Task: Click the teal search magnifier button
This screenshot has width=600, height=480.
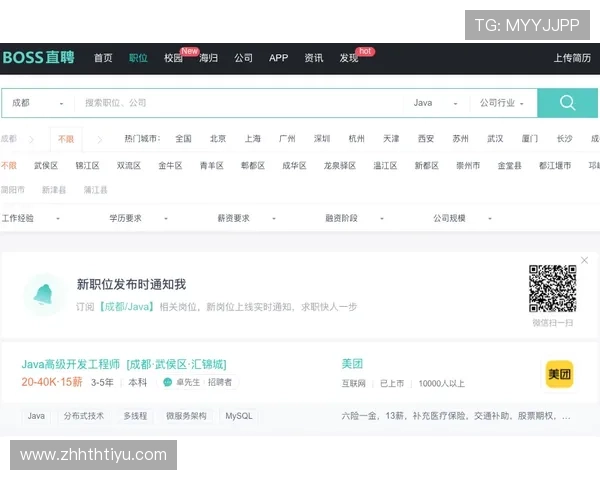Action: [x=567, y=103]
